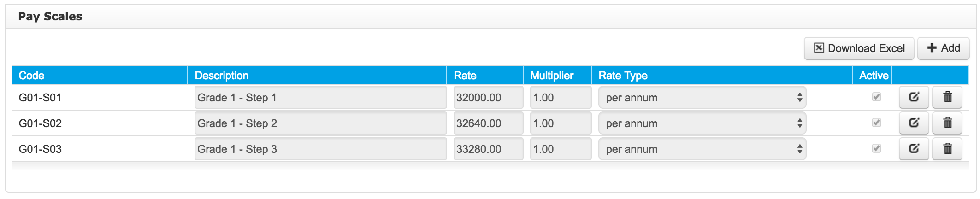Screen dimensions: 980x199
Task: Delete the G01-S01 pay scale row
Action: point(947,97)
